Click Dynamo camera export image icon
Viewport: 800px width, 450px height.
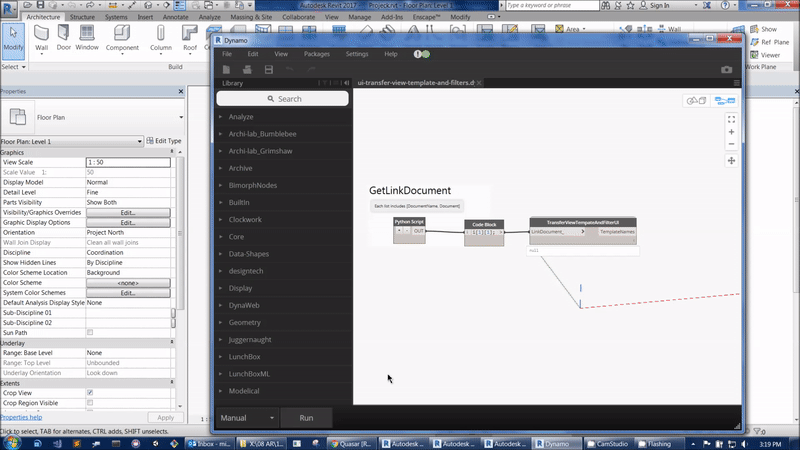(727, 69)
